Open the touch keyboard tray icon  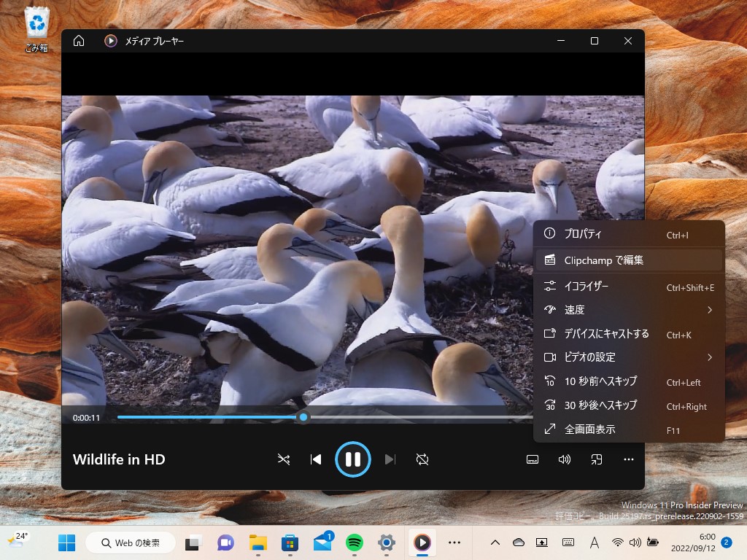tap(568, 542)
